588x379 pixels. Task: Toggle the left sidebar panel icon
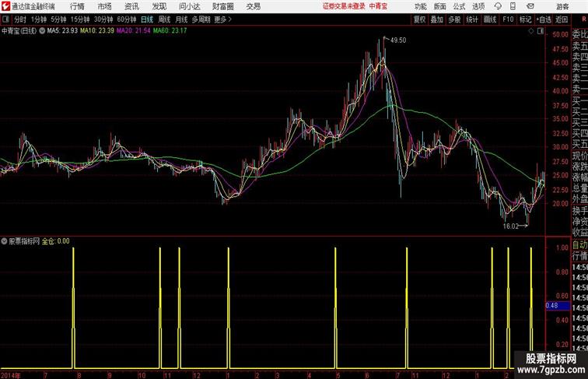(5, 19)
